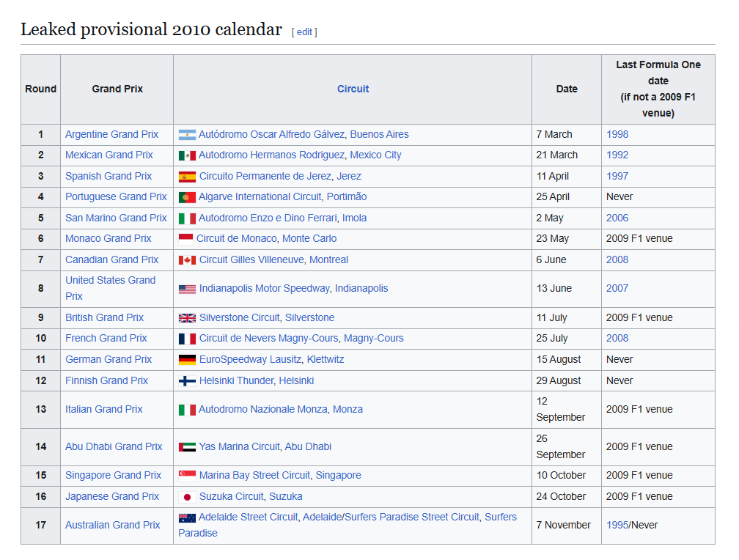Click the Monaco flag icon

(185, 240)
